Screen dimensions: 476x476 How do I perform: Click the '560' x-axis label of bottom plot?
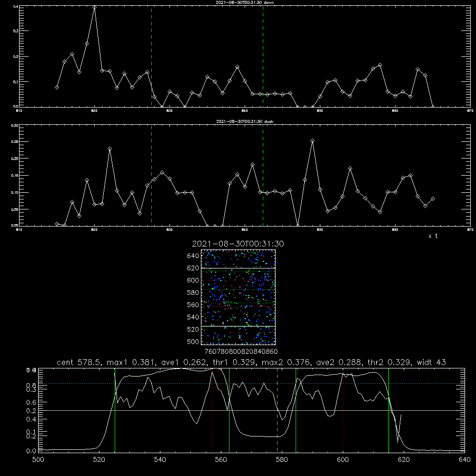coord(221,460)
